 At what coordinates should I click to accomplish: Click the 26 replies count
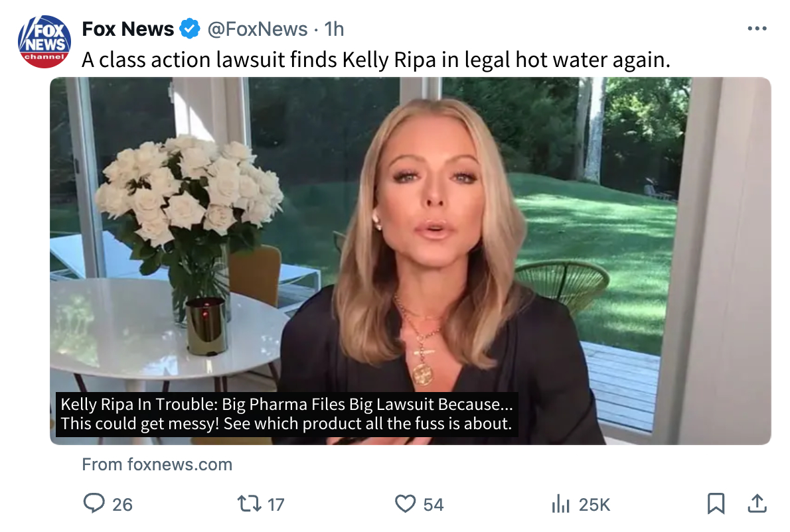point(122,505)
